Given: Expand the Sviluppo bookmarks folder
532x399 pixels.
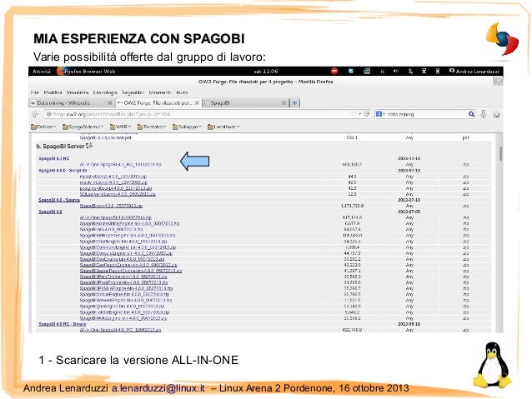Looking at the screenshot, I should [187, 127].
